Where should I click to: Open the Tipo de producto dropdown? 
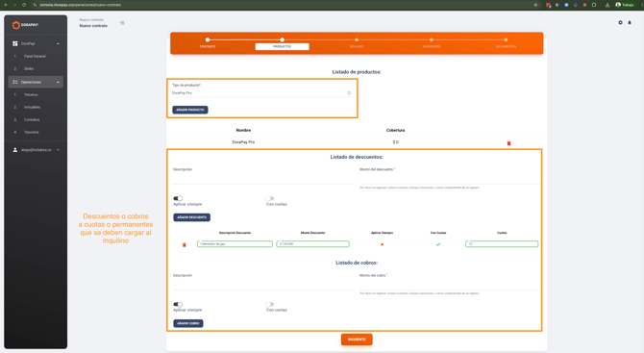(x=262, y=93)
